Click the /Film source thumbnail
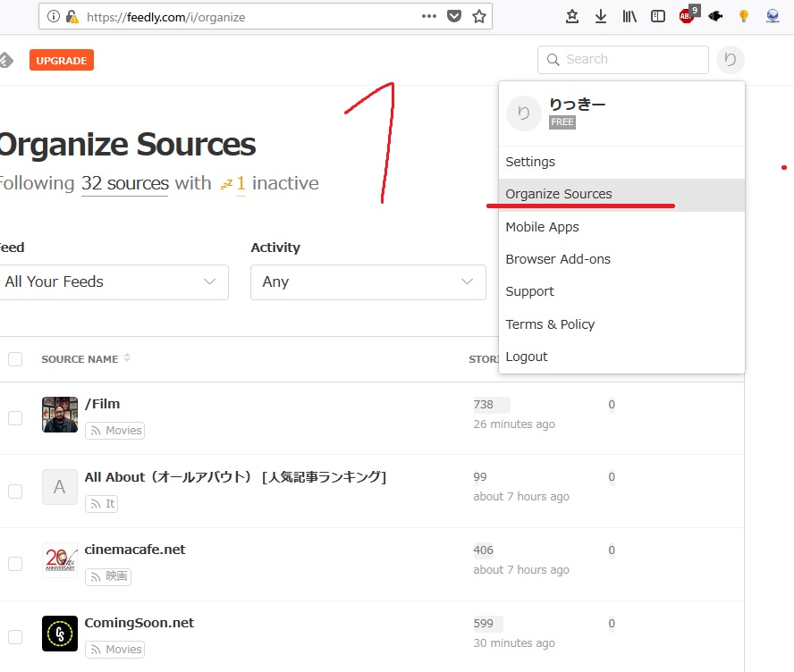Image resolution: width=794 pixels, height=672 pixels. point(60,415)
